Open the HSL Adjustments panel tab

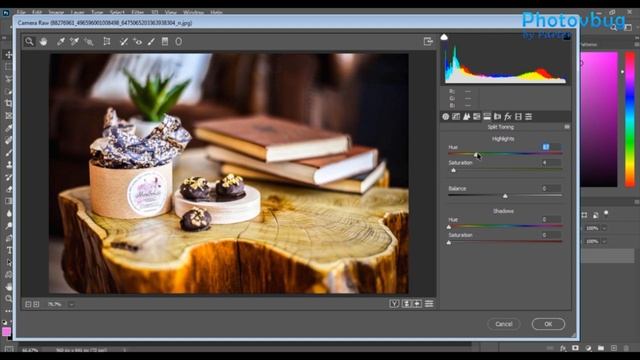(x=476, y=117)
